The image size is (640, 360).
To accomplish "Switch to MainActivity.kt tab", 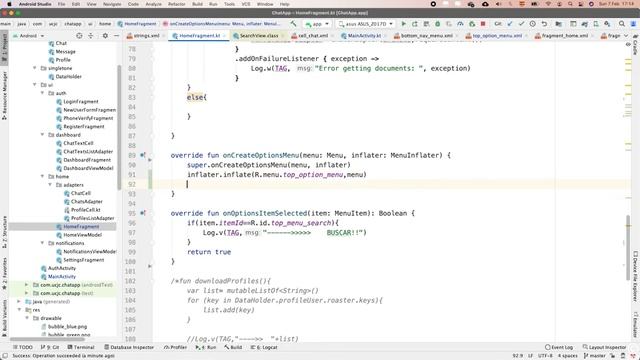I will pos(364,36).
